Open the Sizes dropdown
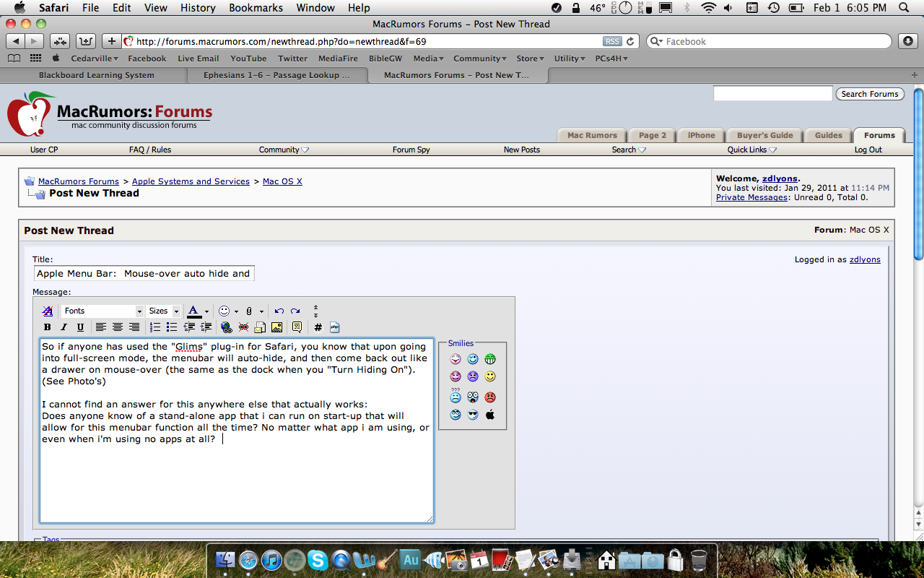The image size is (924, 578). click(x=163, y=311)
